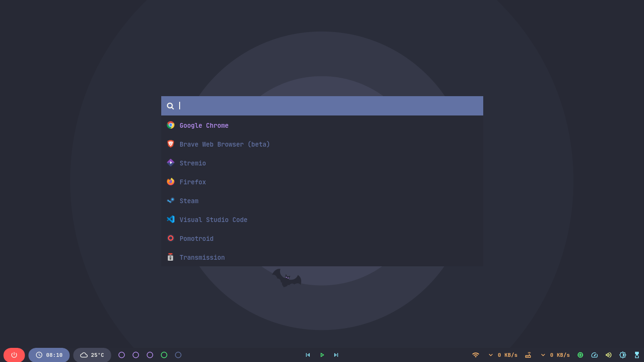Click the chevron next to the Wi-Fi icon

(x=490, y=355)
